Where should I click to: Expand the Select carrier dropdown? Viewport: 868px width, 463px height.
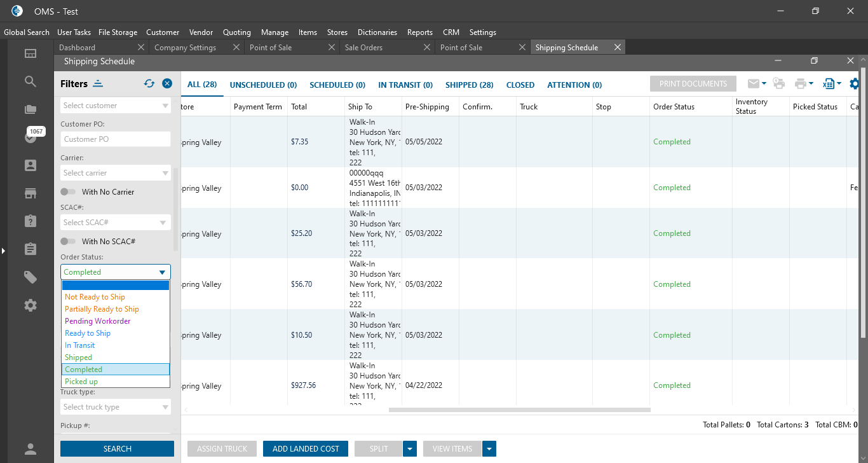click(x=165, y=173)
